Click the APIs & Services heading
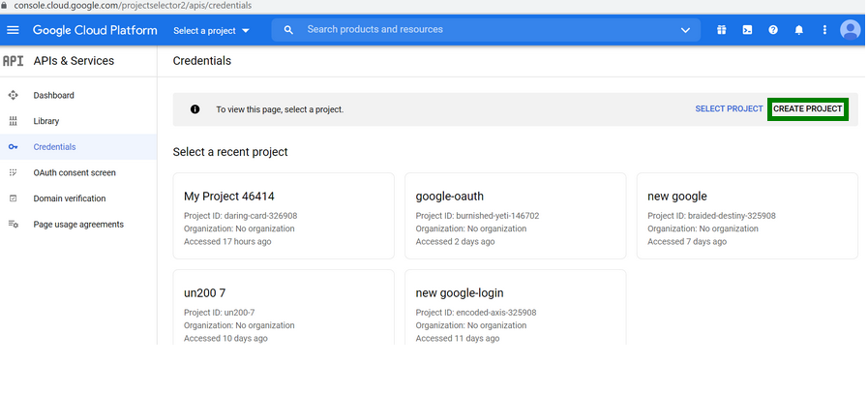This screenshot has width=868, height=395. coord(74,61)
